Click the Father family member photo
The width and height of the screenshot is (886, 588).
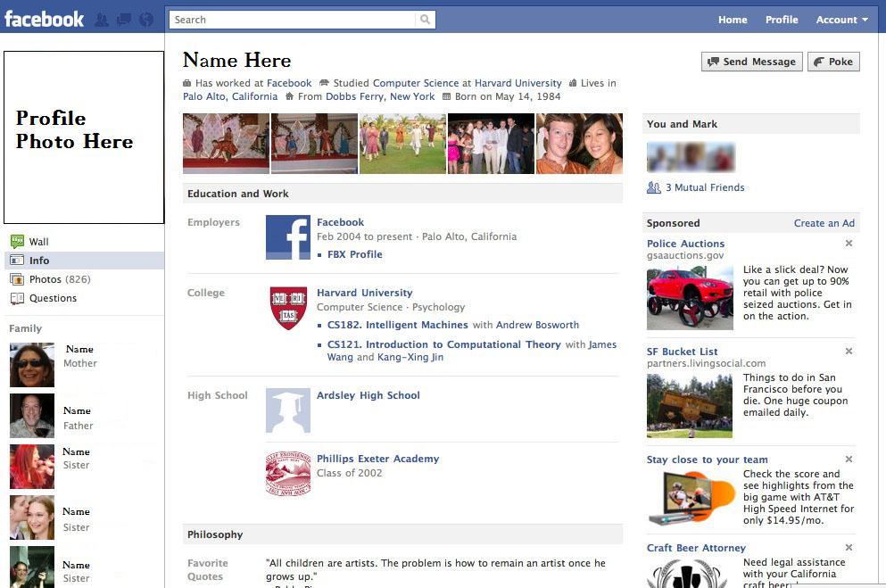point(32,416)
